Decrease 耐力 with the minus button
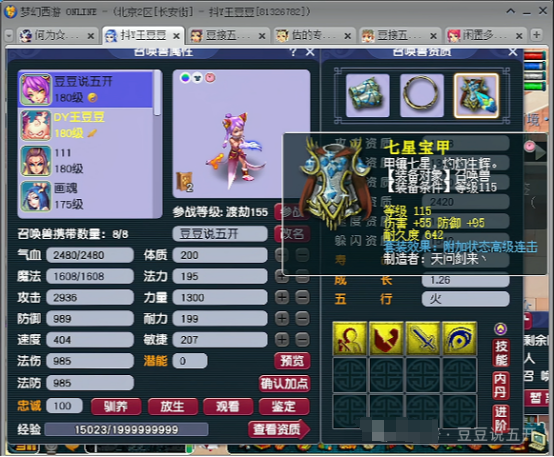Viewport: 554px width, 457px height. click(302, 319)
